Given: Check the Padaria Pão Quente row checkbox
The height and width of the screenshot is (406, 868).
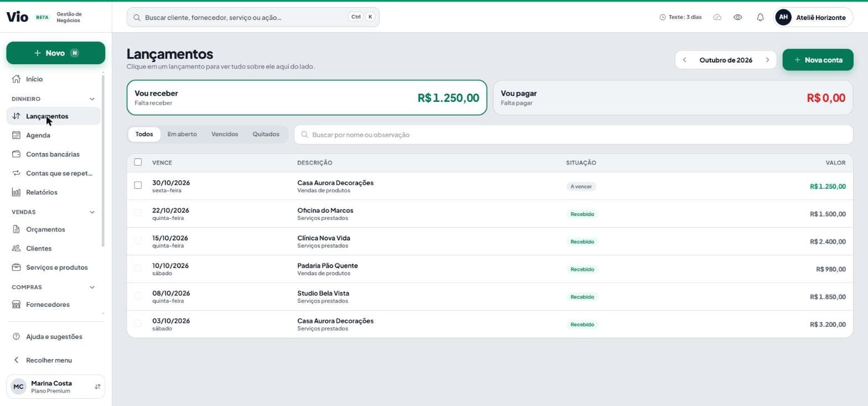Looking at the screenshot, I should pyautogui.click(x=138, y=268).
